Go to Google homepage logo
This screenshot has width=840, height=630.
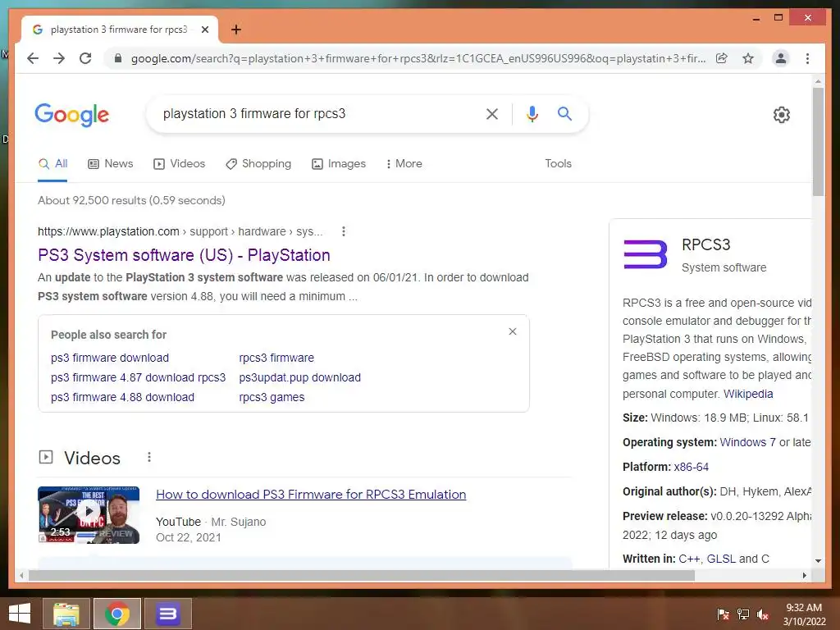[72, 115]
